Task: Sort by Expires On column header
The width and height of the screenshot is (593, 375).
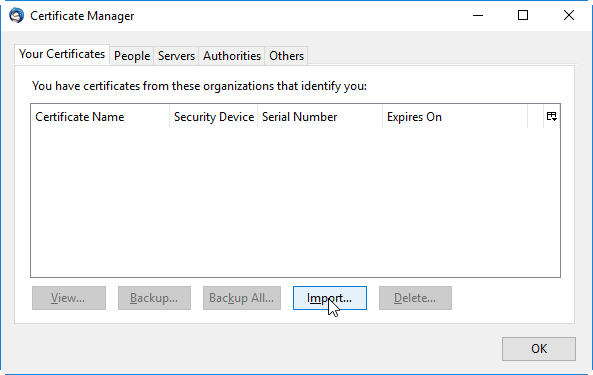Action: [455, 117]
